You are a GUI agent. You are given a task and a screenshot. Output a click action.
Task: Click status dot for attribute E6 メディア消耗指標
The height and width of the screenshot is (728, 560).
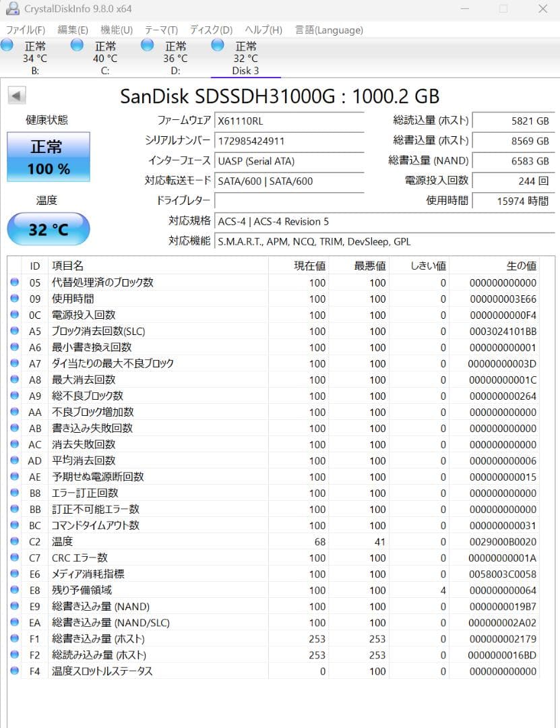(x=14, y=574)
